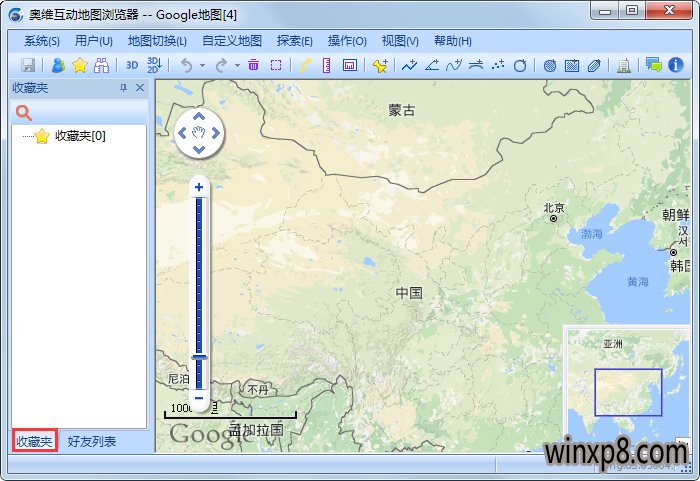Click the building tower icon
700x481 pixels.
[624, 66]
